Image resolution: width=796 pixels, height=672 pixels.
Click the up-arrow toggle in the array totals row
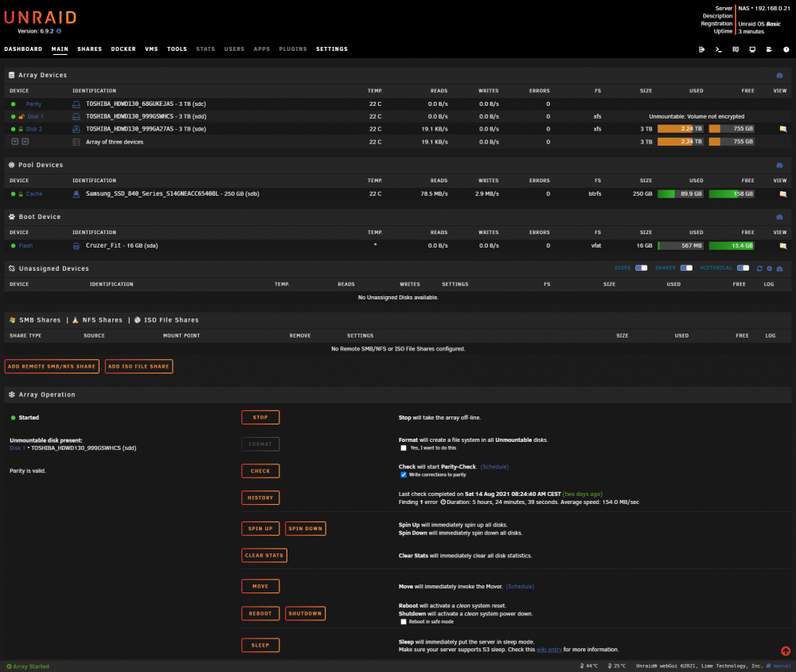click(25, 142)
